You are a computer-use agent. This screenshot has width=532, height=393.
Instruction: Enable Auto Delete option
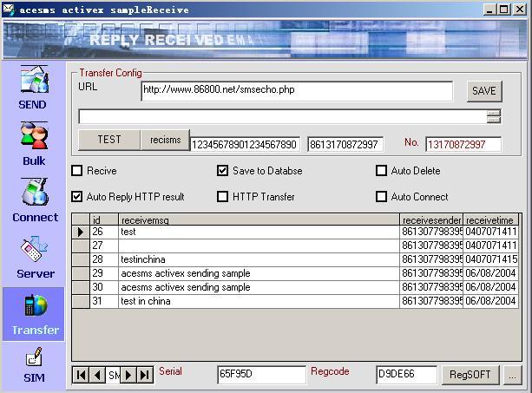[x=381, y=171]
